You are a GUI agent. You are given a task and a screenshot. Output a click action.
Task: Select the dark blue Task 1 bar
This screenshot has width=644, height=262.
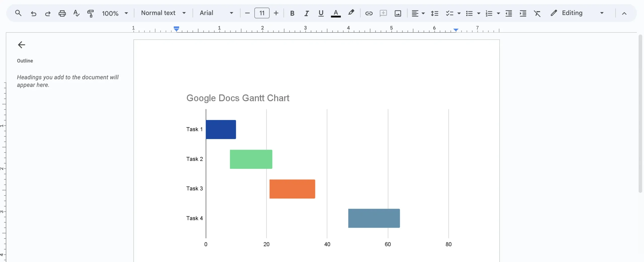221,129
